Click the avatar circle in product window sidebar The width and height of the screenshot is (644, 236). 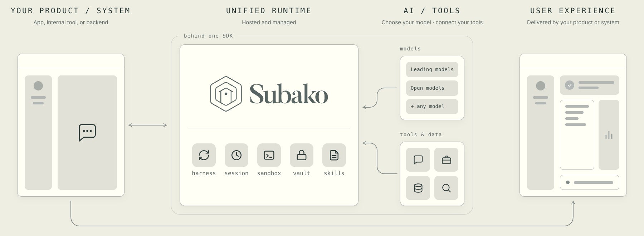38,86
